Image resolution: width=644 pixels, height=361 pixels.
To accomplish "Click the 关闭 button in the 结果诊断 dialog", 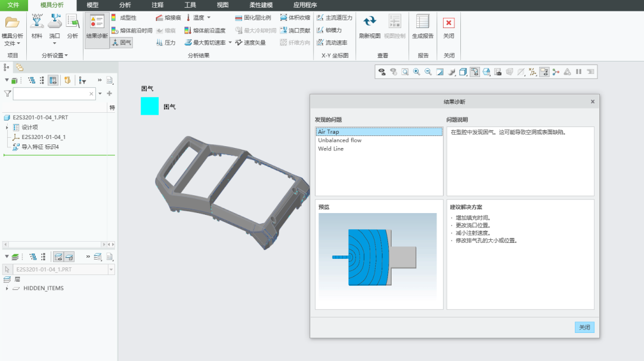I will point(584,327).
